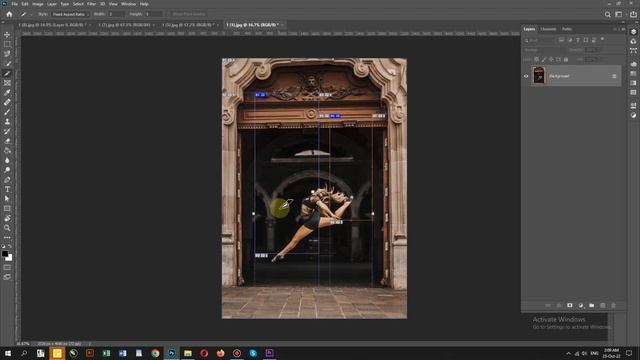This screenshot has width=640, height=360.
Task: Select the Hand tool
Action: (7, 218)
